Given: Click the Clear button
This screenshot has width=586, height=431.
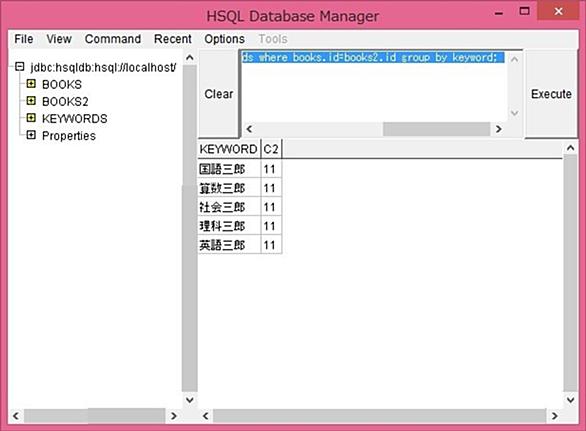Looking at the screenshot, I should pyautogui.click(x=219, y=94).
